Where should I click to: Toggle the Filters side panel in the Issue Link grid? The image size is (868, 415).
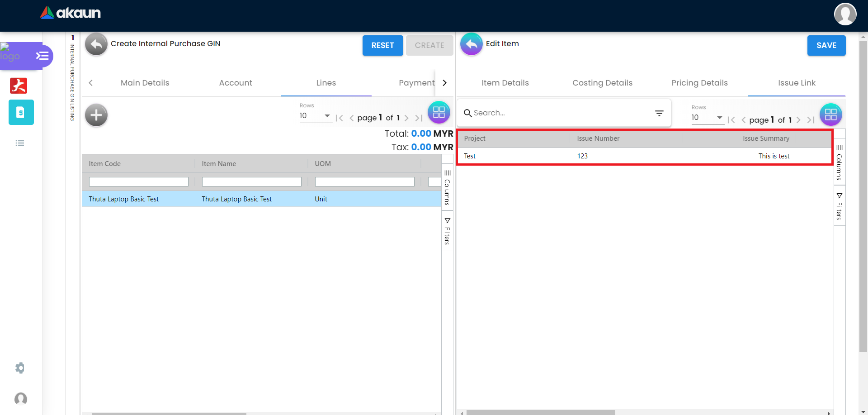tap(839, 206)
